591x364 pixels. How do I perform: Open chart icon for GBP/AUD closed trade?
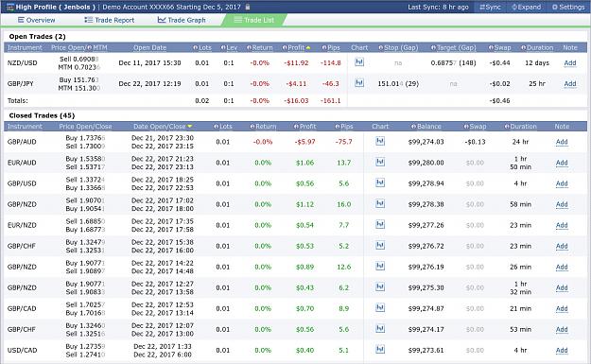tap(380, 141)
